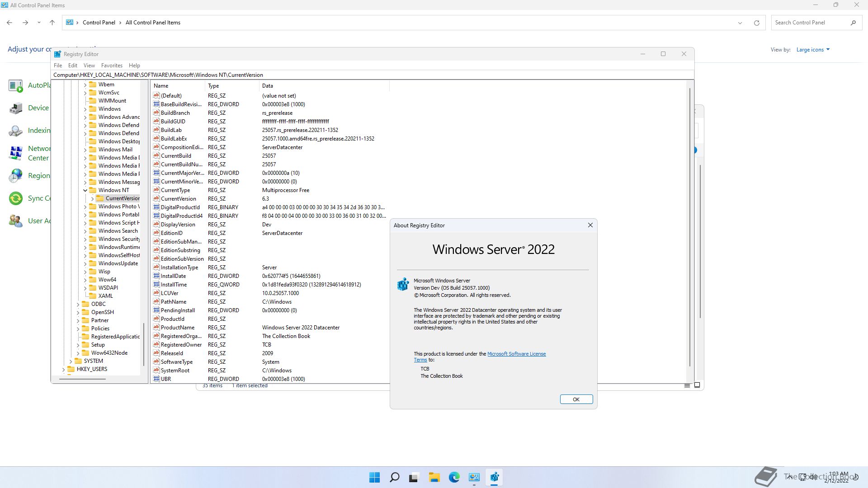Open the View menu in Registry Editor

click(89, 66)
